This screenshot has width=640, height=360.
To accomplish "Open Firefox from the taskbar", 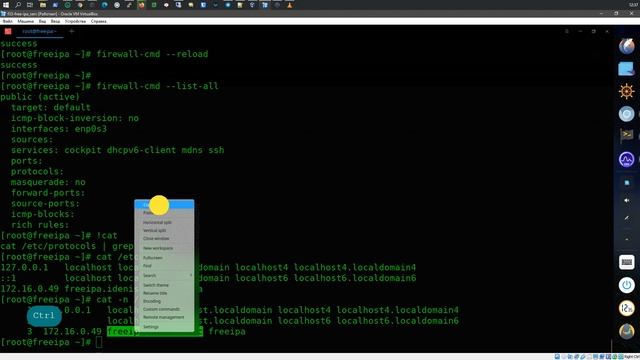I will (141, 5).
